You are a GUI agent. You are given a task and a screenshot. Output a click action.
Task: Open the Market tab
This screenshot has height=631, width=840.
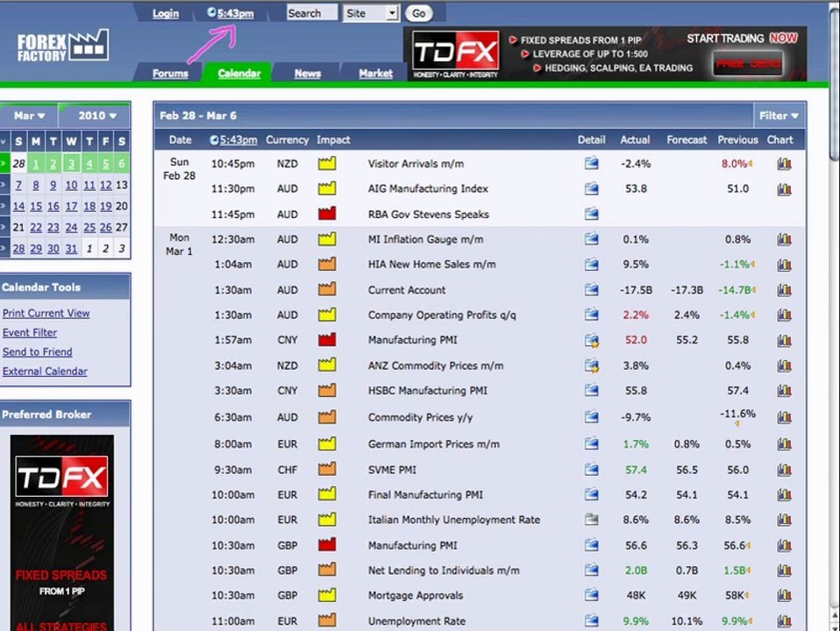click(375, 74)
